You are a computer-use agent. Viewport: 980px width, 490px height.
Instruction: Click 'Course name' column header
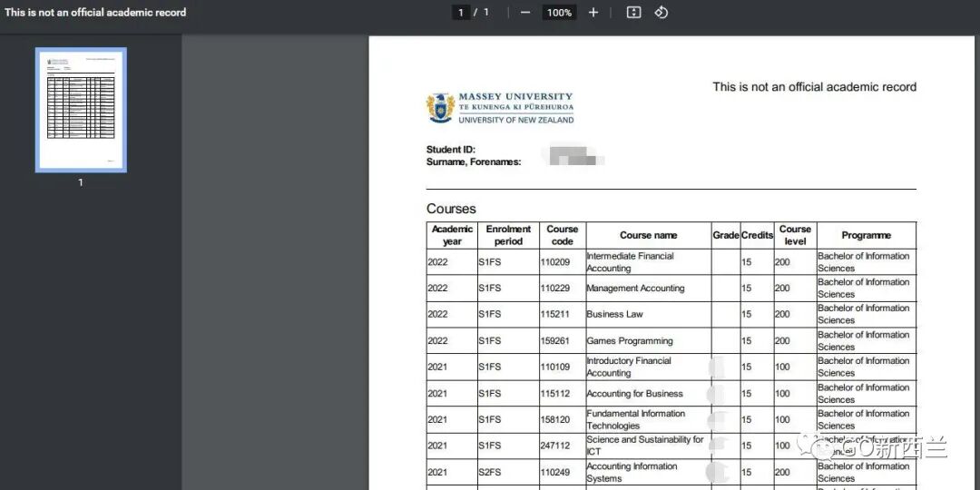(648, 236)
